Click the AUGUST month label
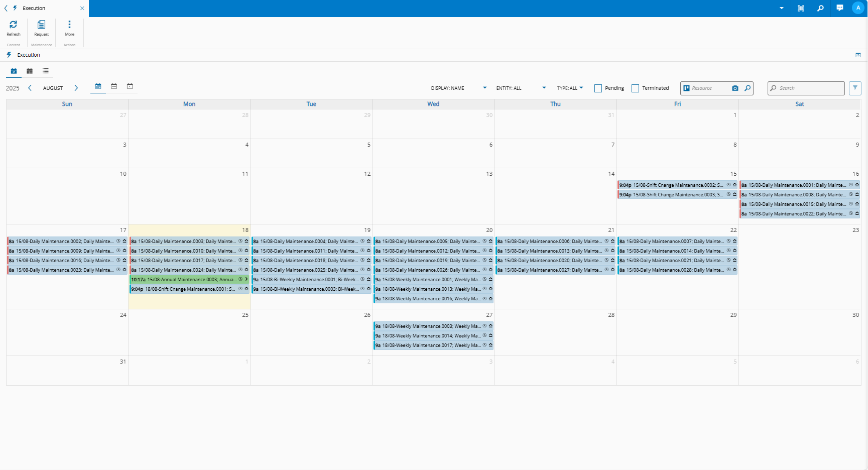This screenshot has height=470, width=868. coord(53,88)
